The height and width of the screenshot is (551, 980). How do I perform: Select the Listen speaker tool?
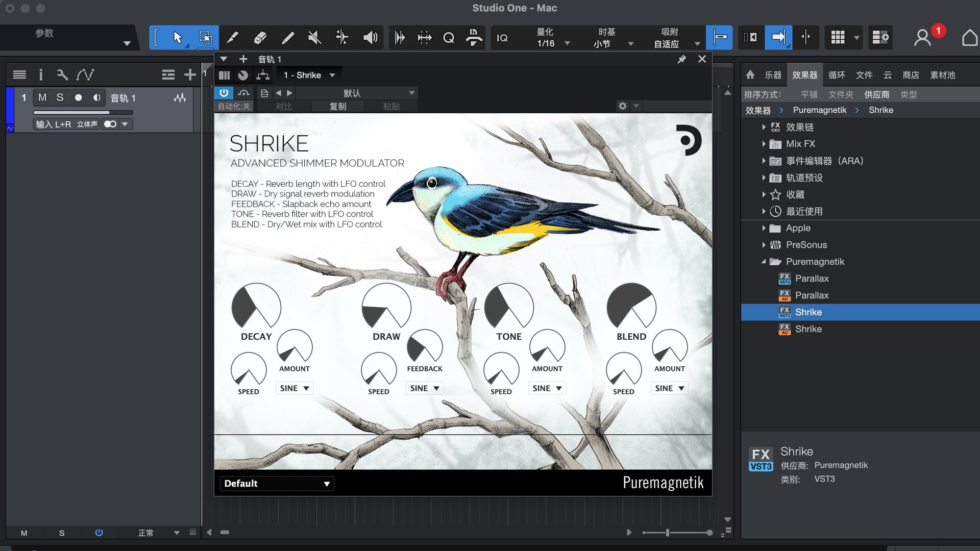click(370, 38)
